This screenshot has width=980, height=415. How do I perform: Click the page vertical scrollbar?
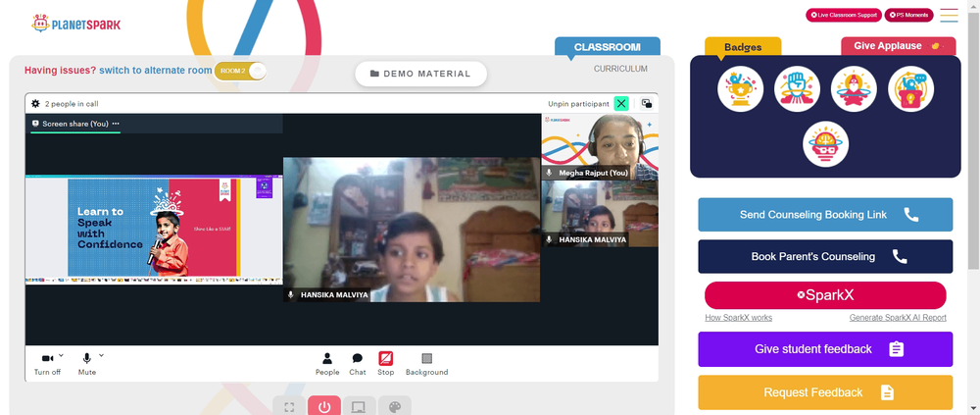(974, 141)
